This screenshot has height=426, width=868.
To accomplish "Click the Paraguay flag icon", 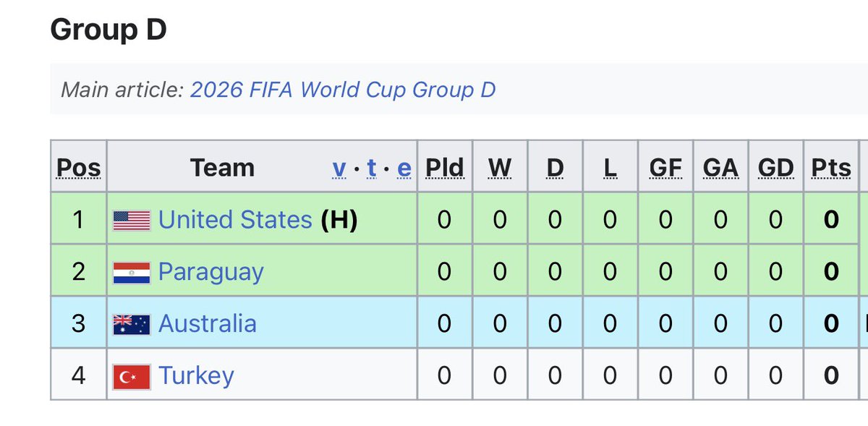I will pos(132,272).
